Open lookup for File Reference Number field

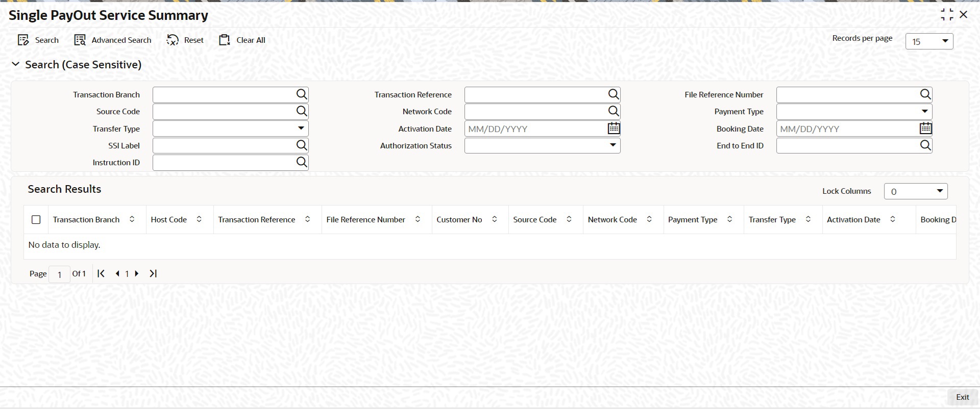pyautogui.click(x=925, y=94)
